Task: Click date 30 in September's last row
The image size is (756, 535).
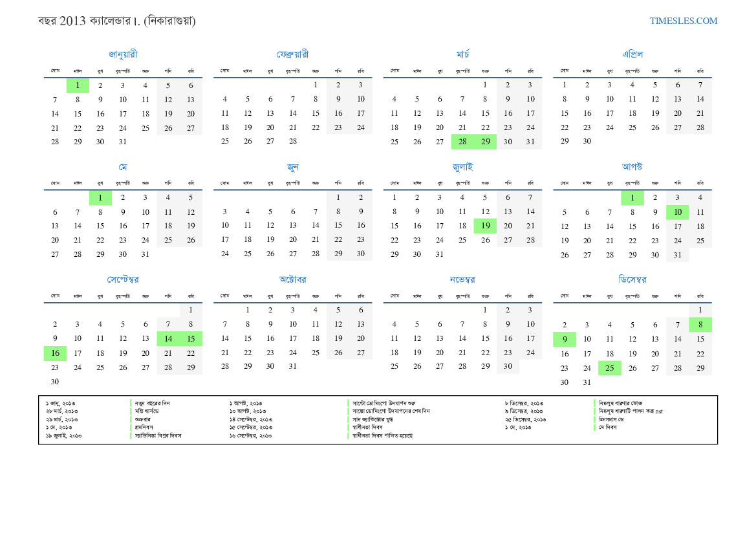Action: click(x=55, y=382)
